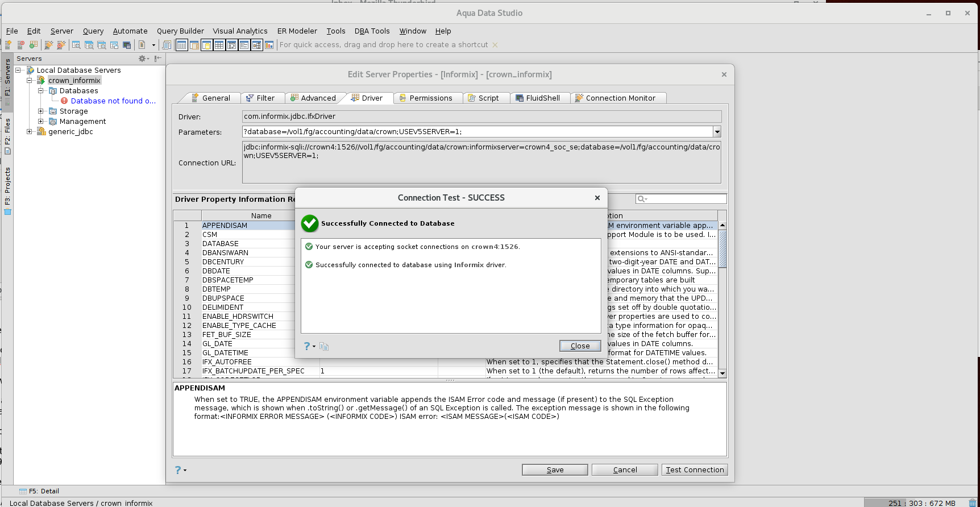Image resolution: width=980 pixels, height=507 pixels.
Task: Open dropdown arrow beside the document toolbar icon
Action: 153,45
